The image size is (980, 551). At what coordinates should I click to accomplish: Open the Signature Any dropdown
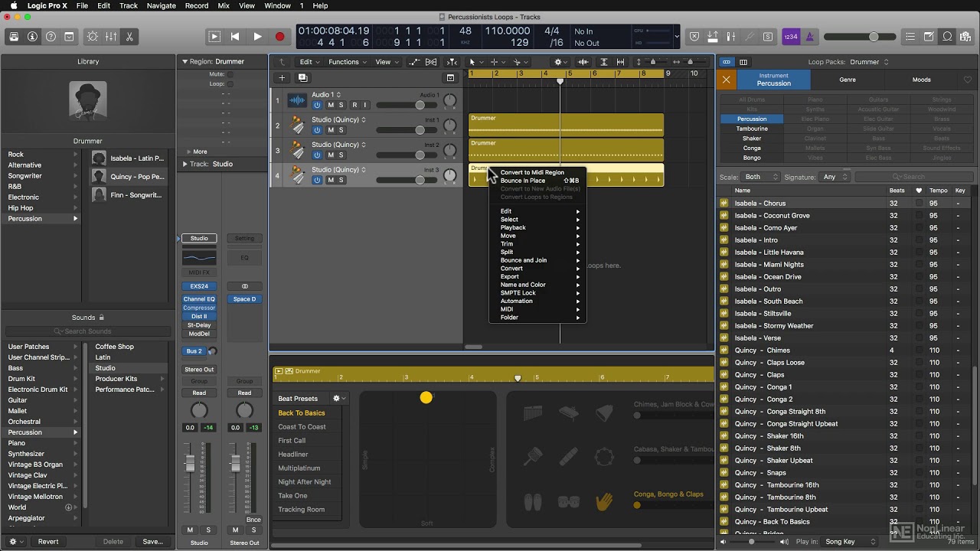pos(834,177)
